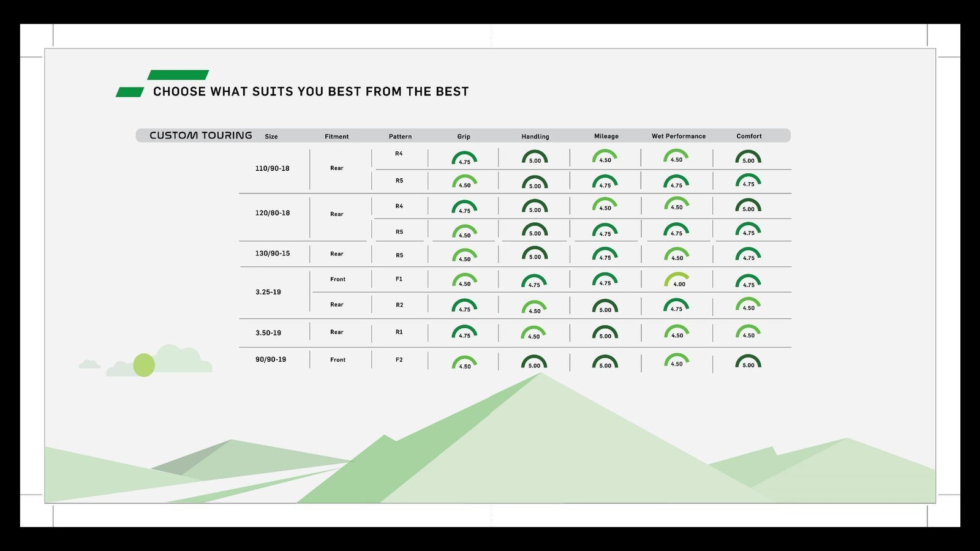The image size is (980, 551).
Task: Click the Wet Performance gauge for pattern R2
Action: tap(676, 305)
